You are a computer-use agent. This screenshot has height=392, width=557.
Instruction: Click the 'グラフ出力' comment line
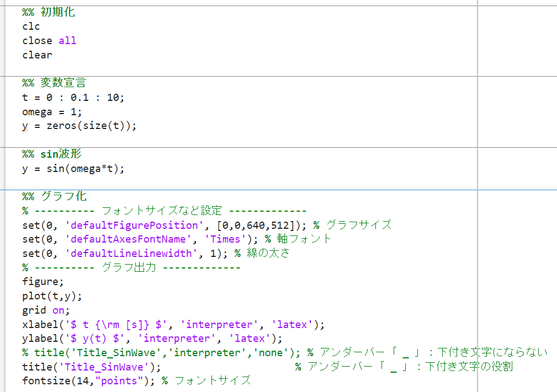coord(131,267)
